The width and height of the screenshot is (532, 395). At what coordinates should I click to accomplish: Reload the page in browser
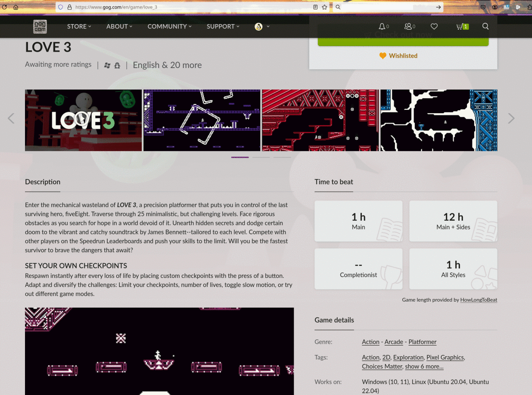4,7
